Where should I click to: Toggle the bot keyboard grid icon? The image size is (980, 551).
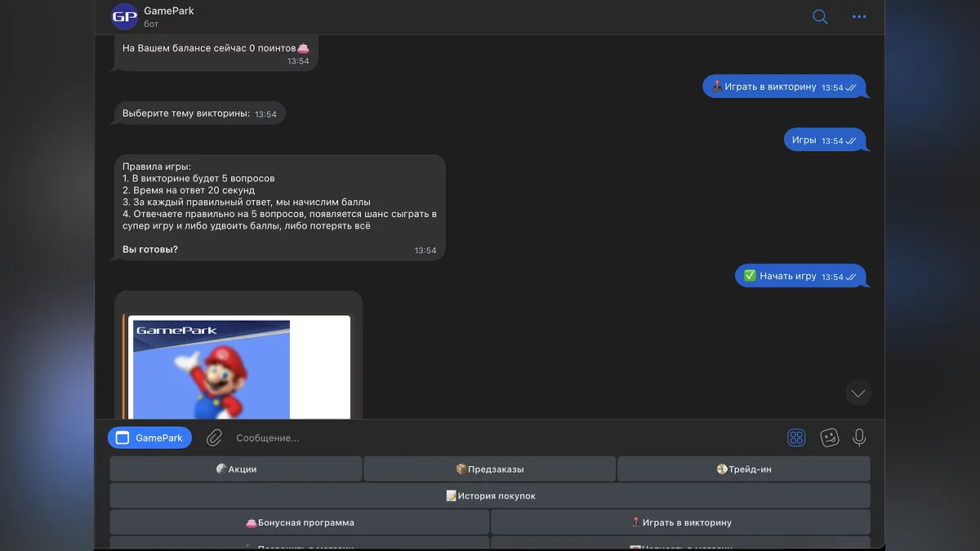pyautogui.click(x=796, y=438)
